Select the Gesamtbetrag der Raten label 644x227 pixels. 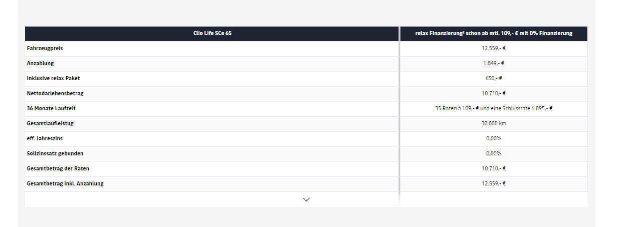point(58,169)
